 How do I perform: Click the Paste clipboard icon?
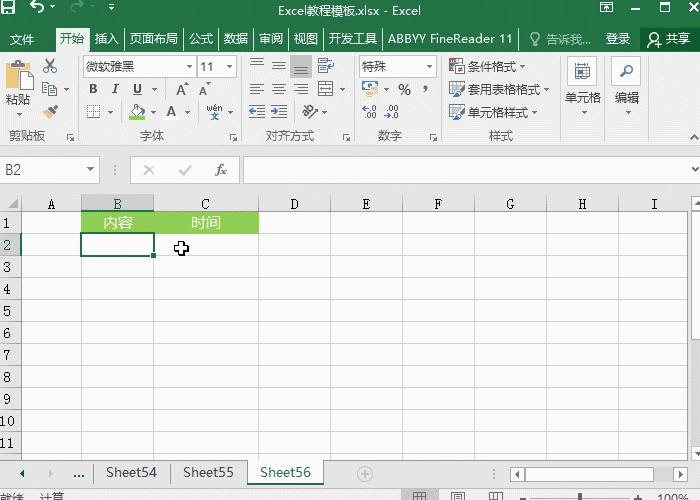click(x=19, y=75)
